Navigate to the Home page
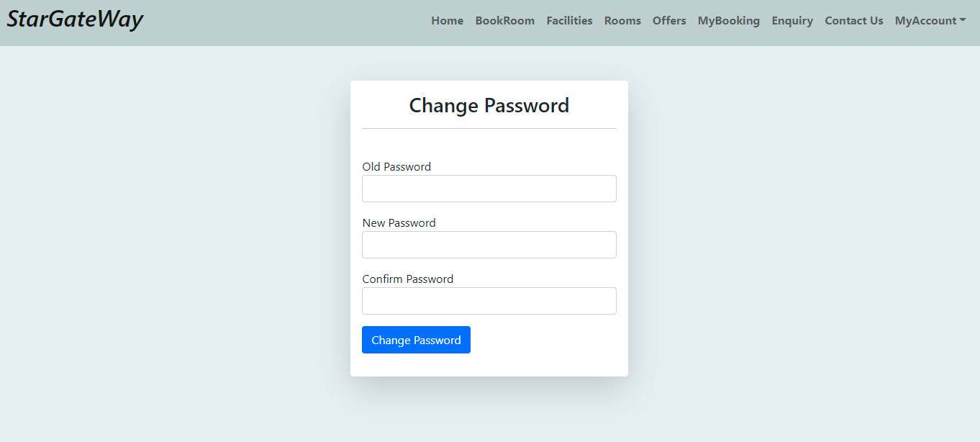Screen dimensions: 980x442 (x=447, y=21)
